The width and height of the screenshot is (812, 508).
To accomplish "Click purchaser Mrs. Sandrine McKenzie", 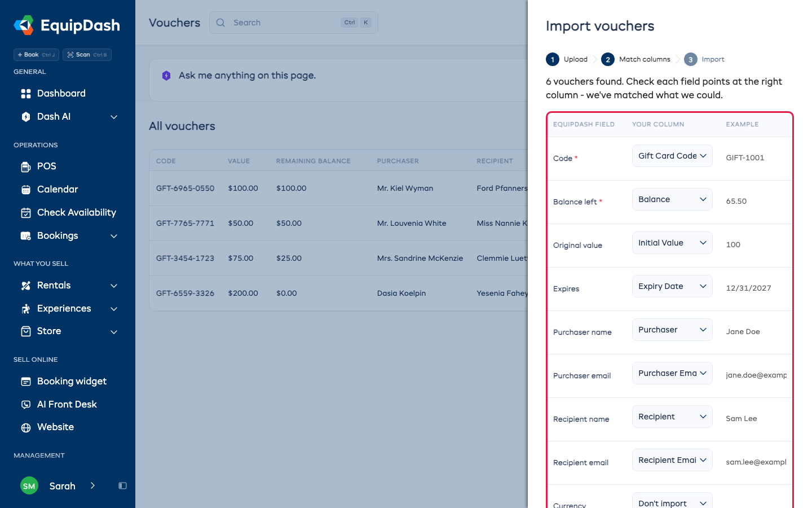I will tap(420, 259).
